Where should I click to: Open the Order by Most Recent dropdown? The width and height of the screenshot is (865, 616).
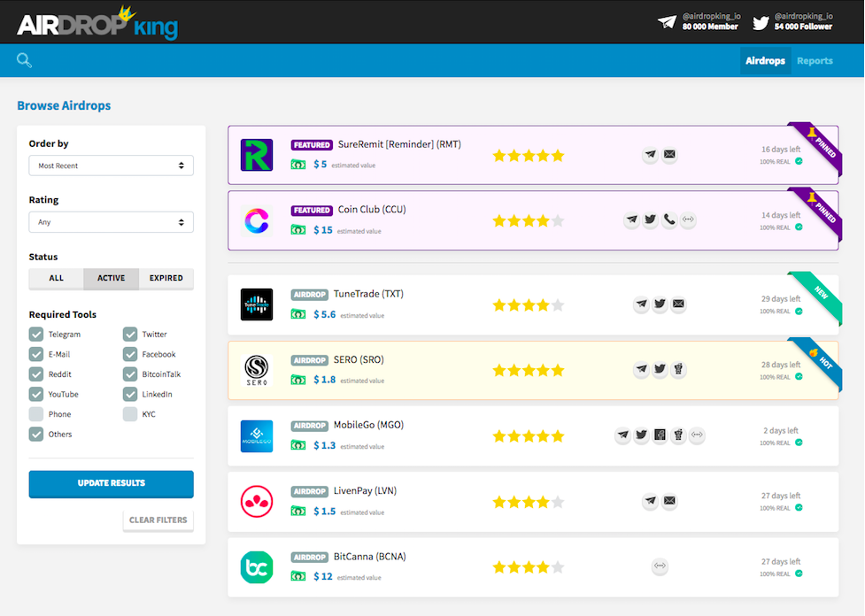click(x=111, y=166)
